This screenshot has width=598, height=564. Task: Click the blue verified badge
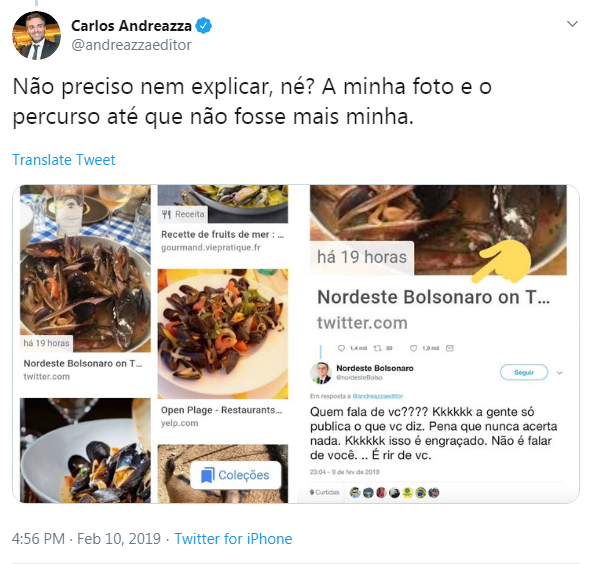203,26
